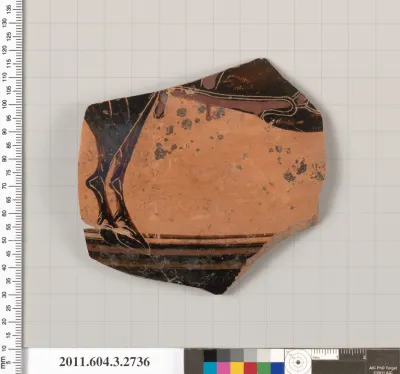Click the green patch on the color target
The width and height of the screenshot is (400, 374).
(264, 368)
